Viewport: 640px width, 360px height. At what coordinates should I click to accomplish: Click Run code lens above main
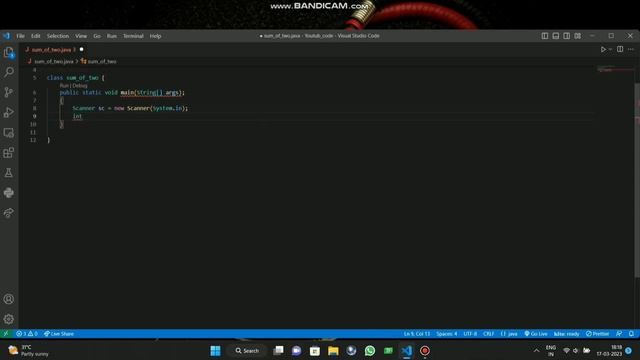pos(65,86)
